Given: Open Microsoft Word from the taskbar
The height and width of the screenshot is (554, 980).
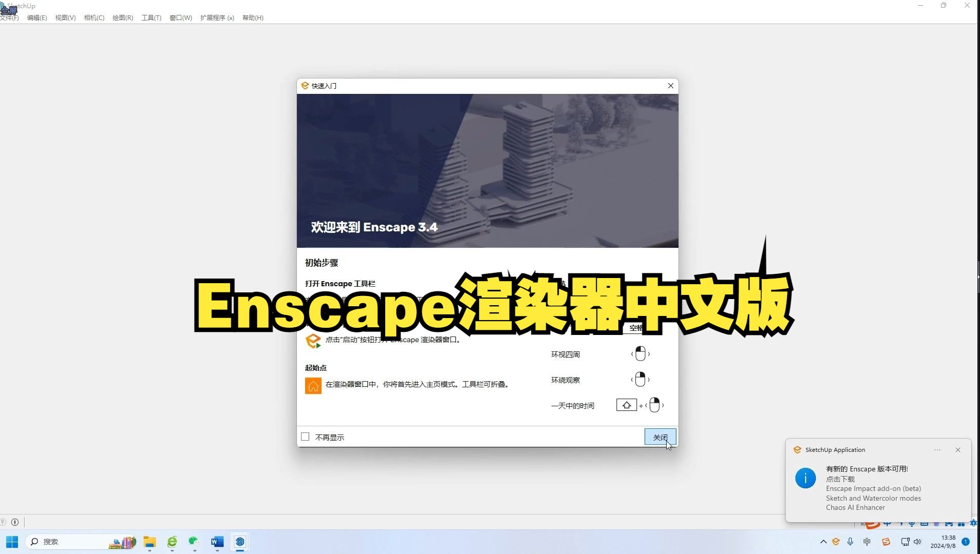Looking at the screenshot, I should coord(217,541).
